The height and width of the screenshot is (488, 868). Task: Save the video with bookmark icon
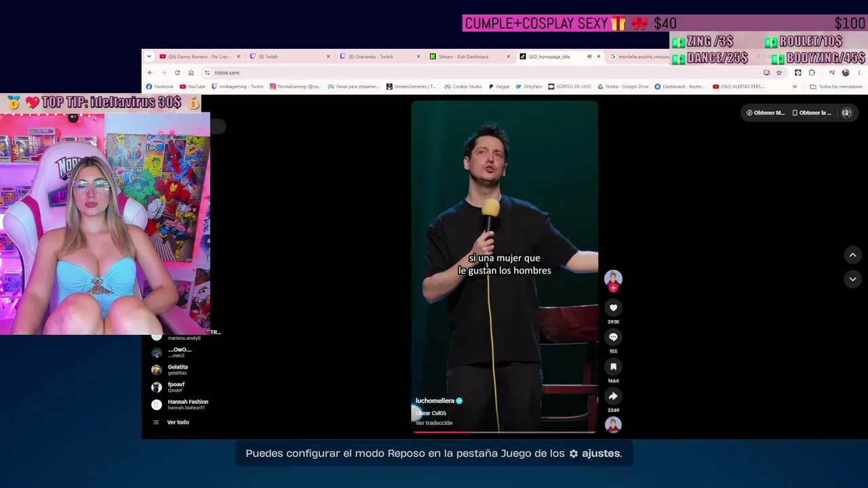pyautogui.click(x=613, y=367)
